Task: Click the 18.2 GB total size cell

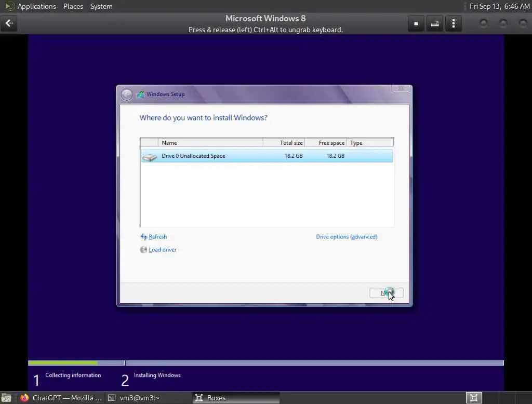Action: coord(294,156)
